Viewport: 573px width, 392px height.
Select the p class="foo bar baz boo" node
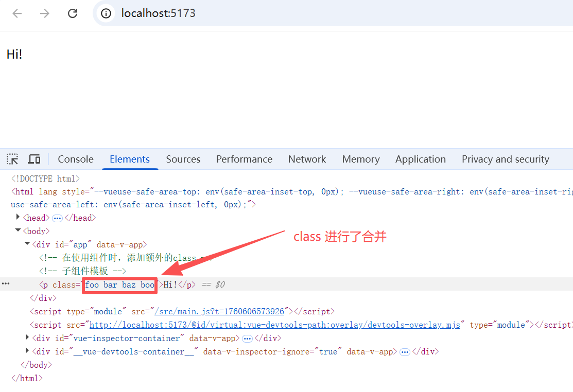click(117, 284)
